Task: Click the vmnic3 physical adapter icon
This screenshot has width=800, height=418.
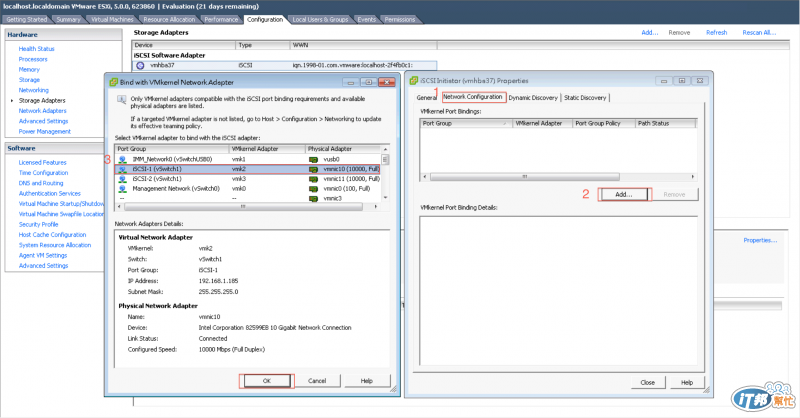Action: [313, 199]
